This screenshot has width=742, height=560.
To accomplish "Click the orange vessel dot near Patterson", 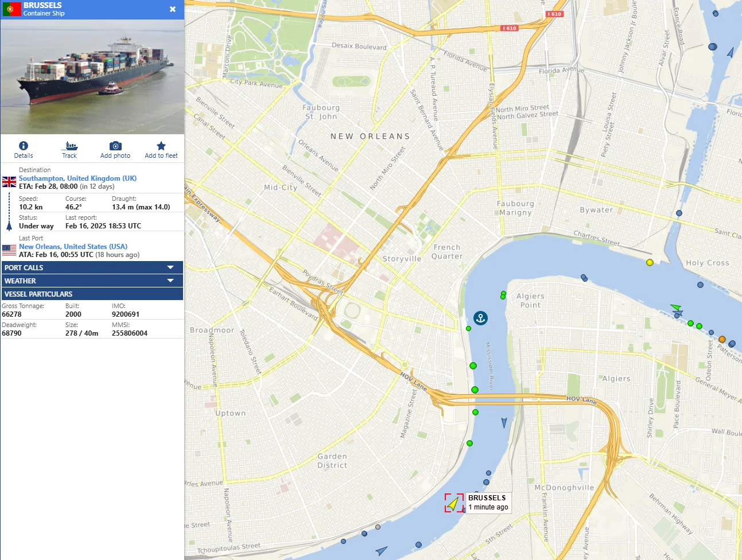I will tap(722, 339).
